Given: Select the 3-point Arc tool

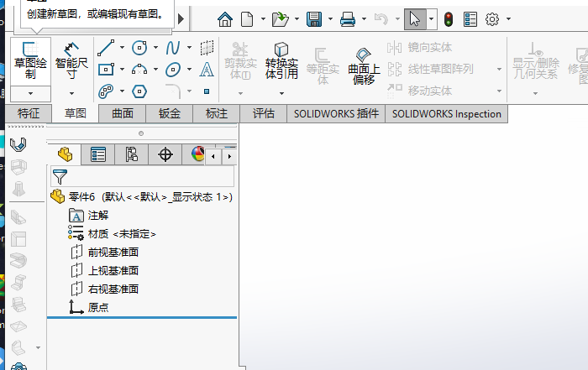Looking at the screenshot, I should pos(139,70).
